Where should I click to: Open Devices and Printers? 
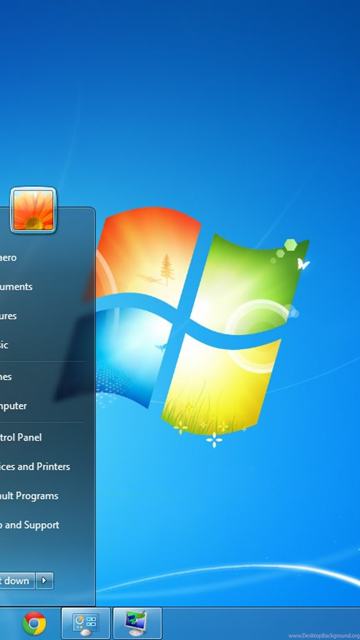coord(35,467)
